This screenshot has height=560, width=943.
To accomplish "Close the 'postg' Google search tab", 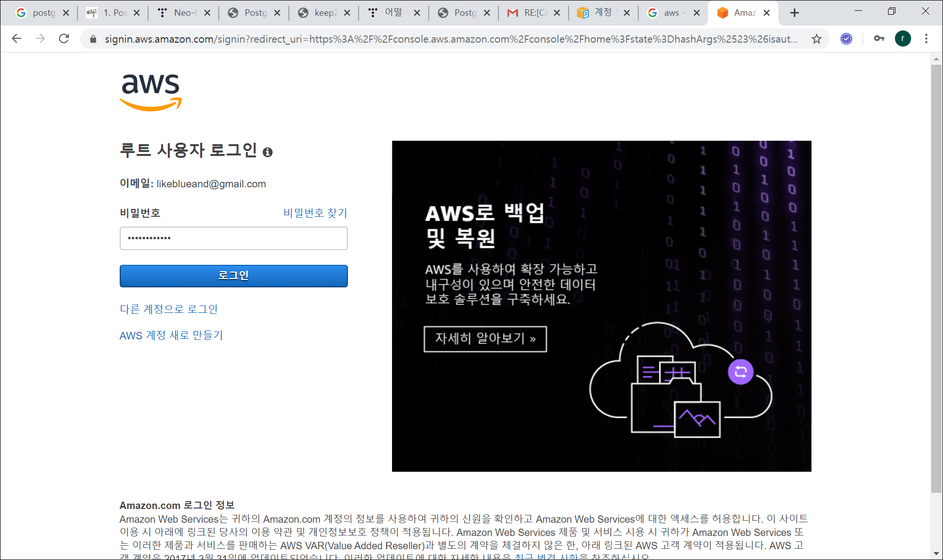I will pos(66,13).
